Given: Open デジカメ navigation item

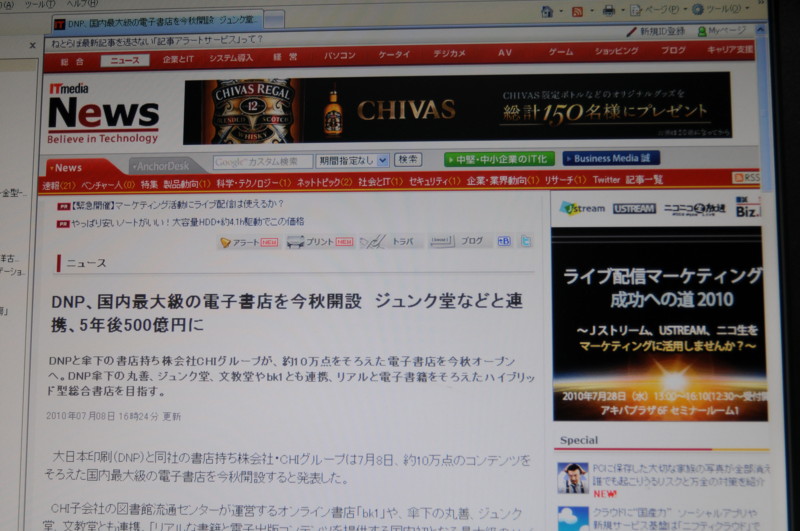Looking at the screenshot, I should point(449,53).
